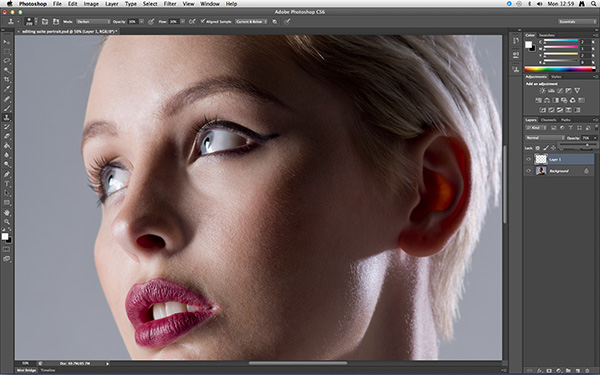Open the Sample Current & Below dropdown
The image size is (600, 375).
pos(251,22)
